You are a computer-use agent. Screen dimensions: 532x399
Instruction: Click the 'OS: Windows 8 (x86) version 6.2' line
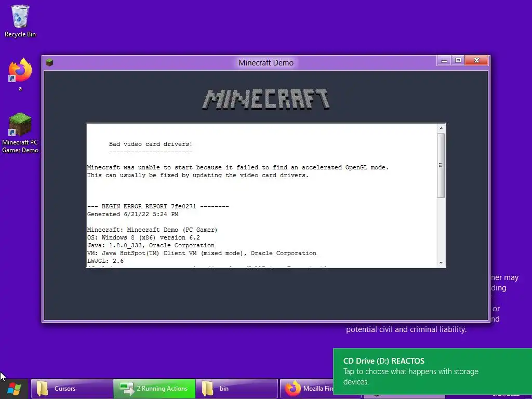tap(143, 237)
